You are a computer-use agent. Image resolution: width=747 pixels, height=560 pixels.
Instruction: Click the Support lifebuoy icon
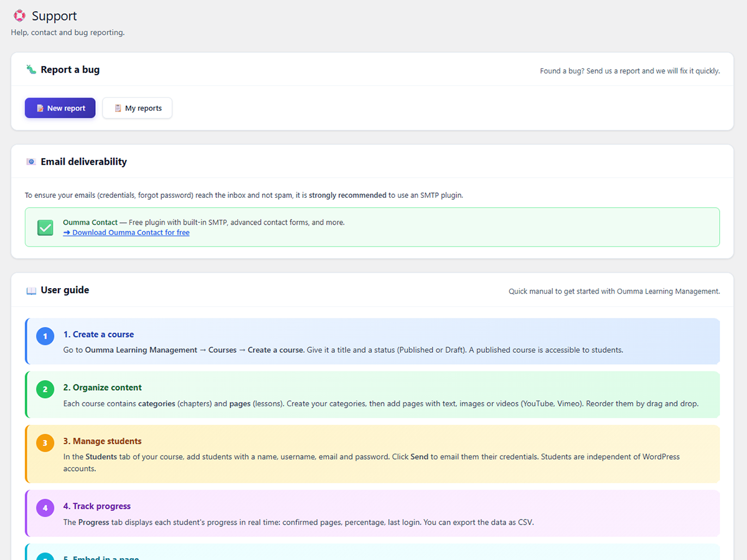(19, 16)
